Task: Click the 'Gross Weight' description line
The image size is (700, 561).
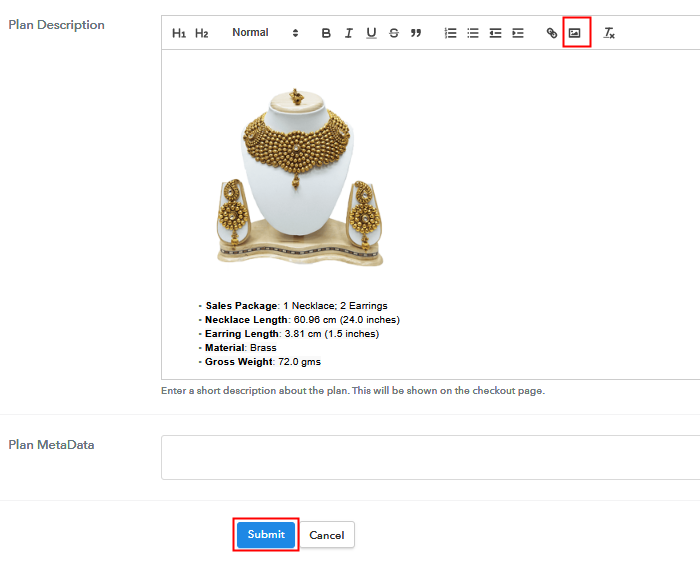Action: [x=262, y=362]
